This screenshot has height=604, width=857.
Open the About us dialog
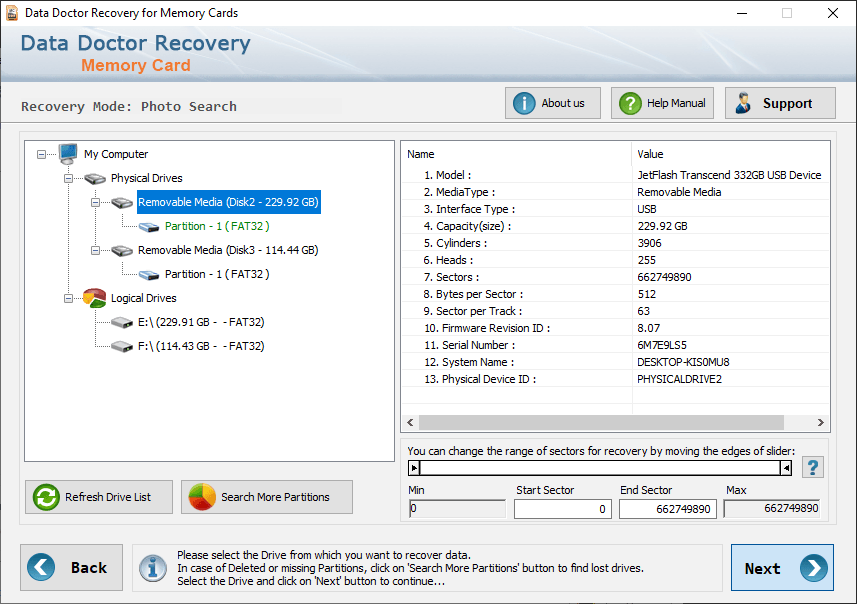pos(553,103)
